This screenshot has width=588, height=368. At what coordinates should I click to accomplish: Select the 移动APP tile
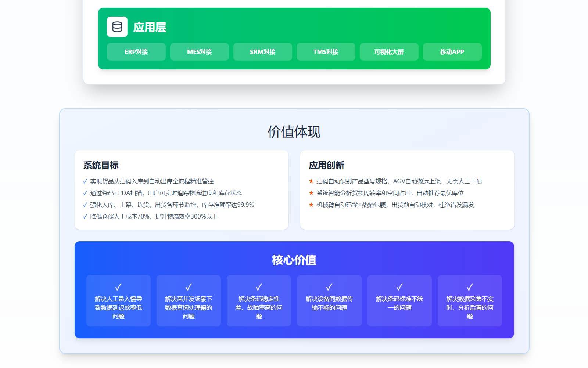click(x=452, y=52)
